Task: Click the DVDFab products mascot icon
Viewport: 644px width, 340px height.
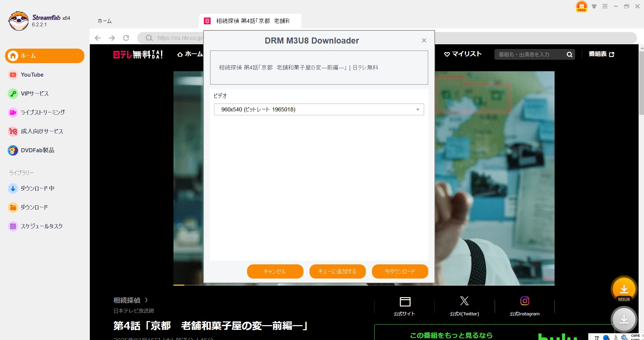Action: pos(13,150)
